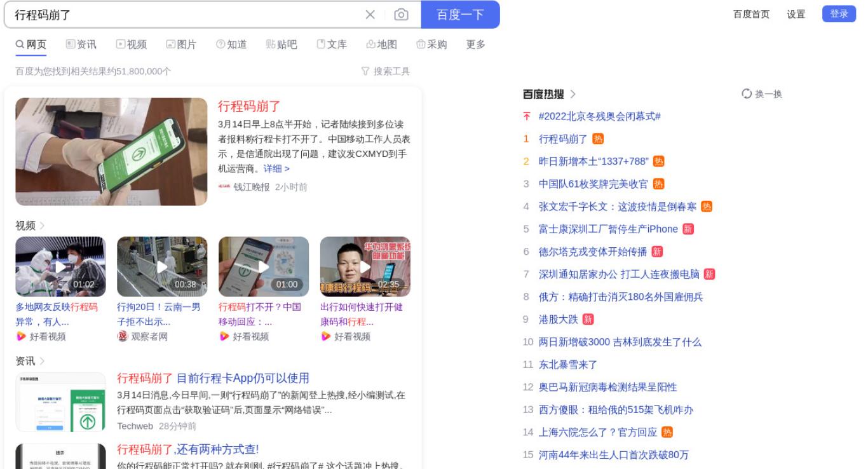The height and width of the screenshot is (469, 868).
Task: Open 设置 in the top bar
Action: [796, 14]
